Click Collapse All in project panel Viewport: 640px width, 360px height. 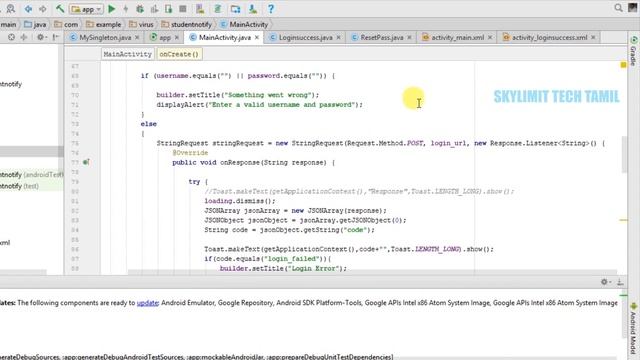tap(24, 37)
